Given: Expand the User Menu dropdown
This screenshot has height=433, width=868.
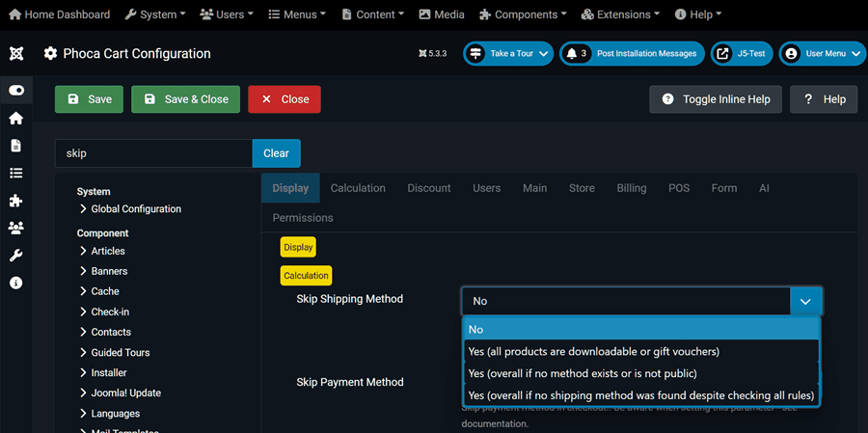Looking at the screenshot, I should pyautogui.click(x=823, y=54).
